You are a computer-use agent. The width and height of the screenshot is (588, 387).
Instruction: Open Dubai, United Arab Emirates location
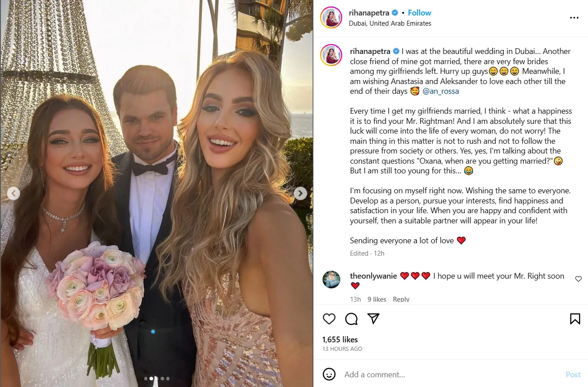coord(390,23)
